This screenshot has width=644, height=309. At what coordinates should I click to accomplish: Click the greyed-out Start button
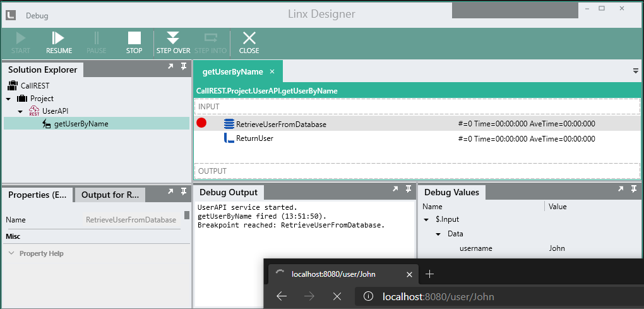click(21, 43)
